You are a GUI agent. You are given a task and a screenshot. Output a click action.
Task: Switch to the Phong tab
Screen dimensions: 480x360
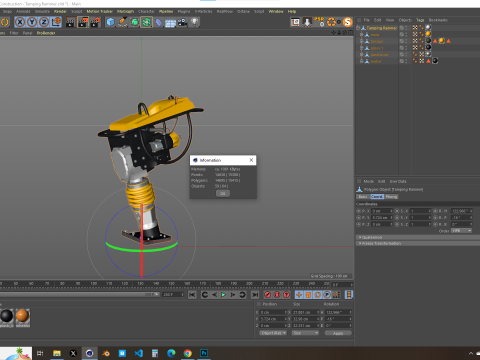(391, 197)
